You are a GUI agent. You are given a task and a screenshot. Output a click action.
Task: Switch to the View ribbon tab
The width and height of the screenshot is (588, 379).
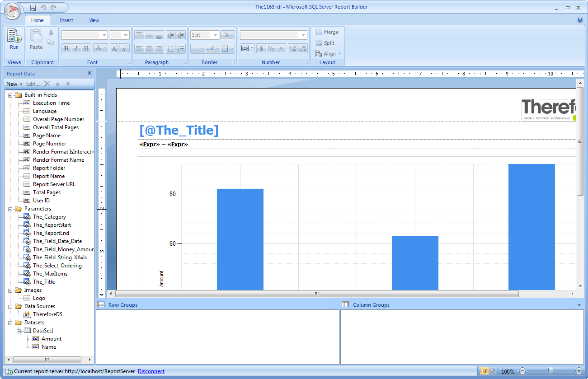[x=94, y=20]
